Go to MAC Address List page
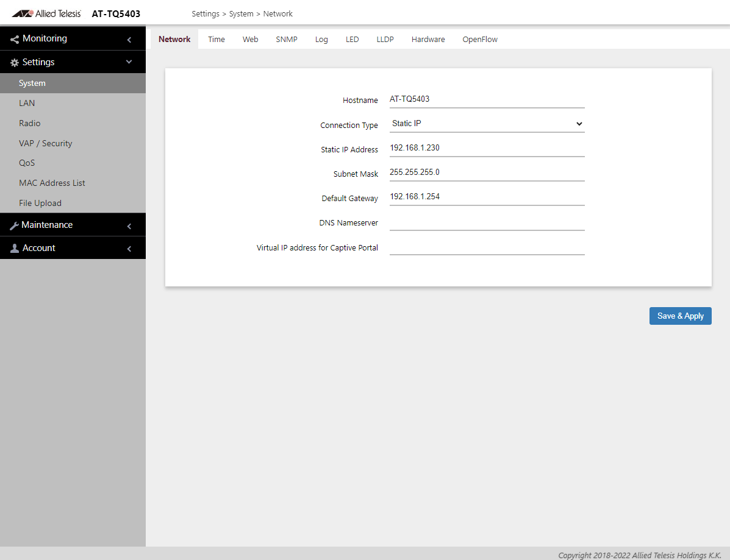The image size is (730, 560). [52, 183]
